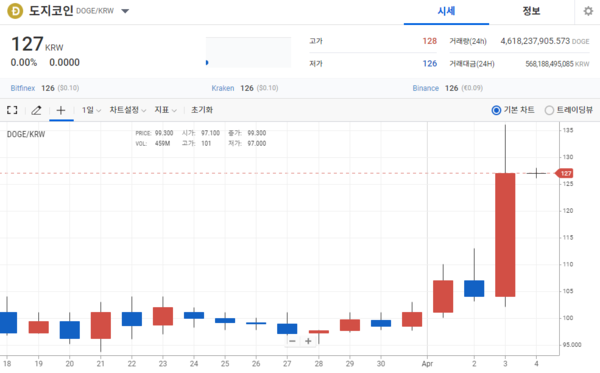Click the Binance exchange link
Screen dimensions: 600x373
tap(426, 88)
